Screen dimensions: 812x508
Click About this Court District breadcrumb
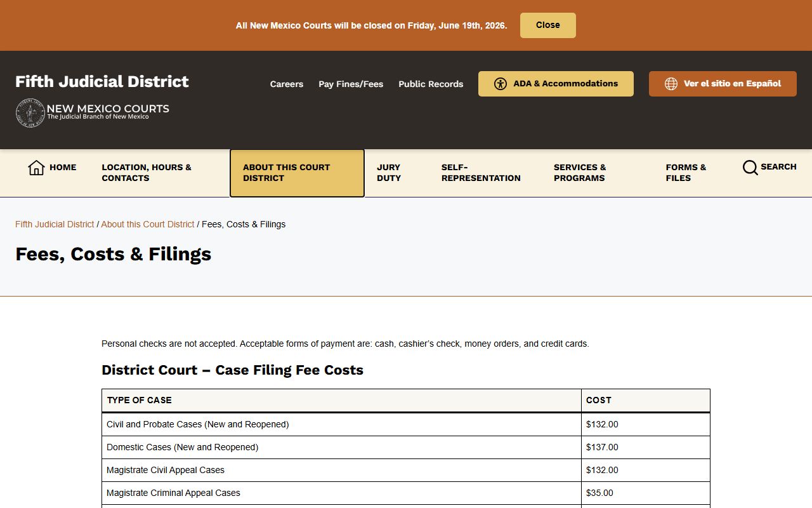point(148,224)
